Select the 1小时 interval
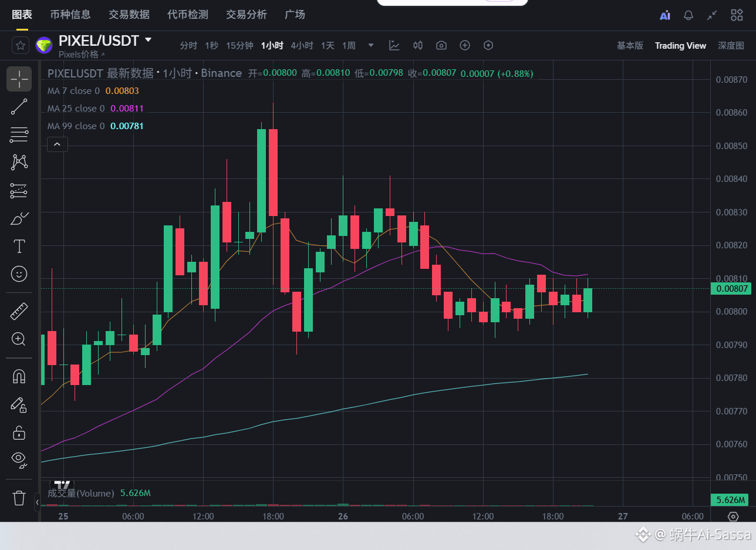 pyautogui.click(x=272, y=45)
